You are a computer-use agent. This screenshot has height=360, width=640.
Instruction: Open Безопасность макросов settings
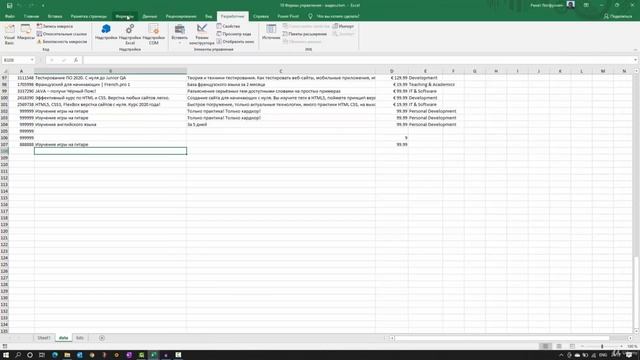point(62,42)
